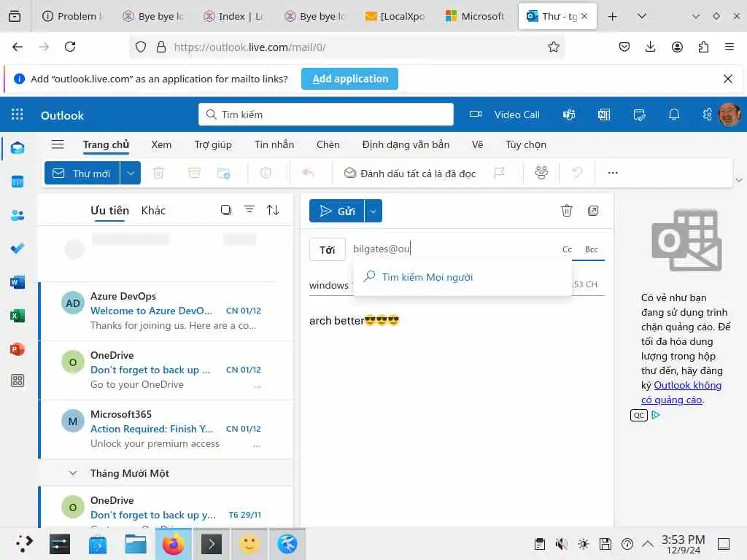Click the archive icon in the ribbon
Screen dimensions: 747x560
[x=194, y=173]
